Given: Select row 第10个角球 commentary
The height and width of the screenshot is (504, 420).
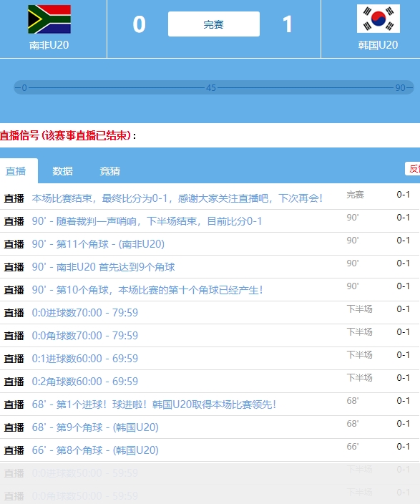Looking at the screenshot, I should click(210, 290).
